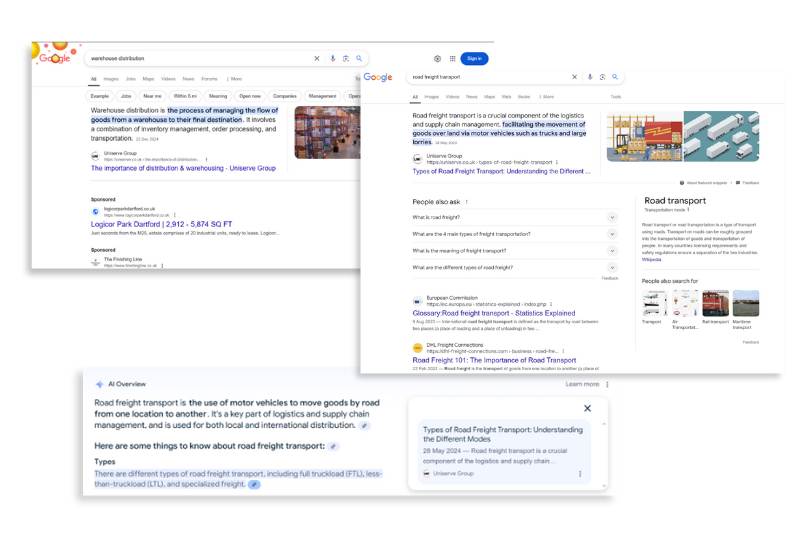Click the blue Sign in button
Viewport: 800px width, 550px height.
pos(474,59)
